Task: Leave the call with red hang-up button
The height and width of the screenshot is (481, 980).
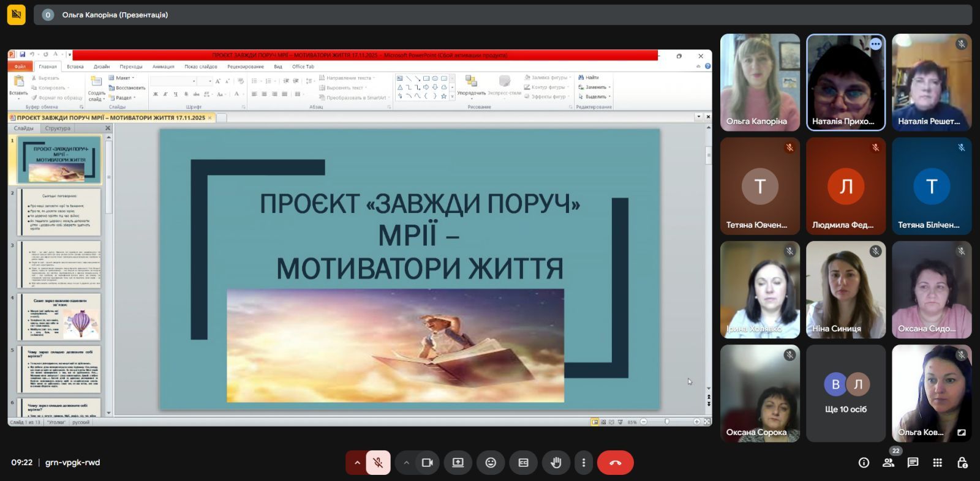Action: (615, 463)
